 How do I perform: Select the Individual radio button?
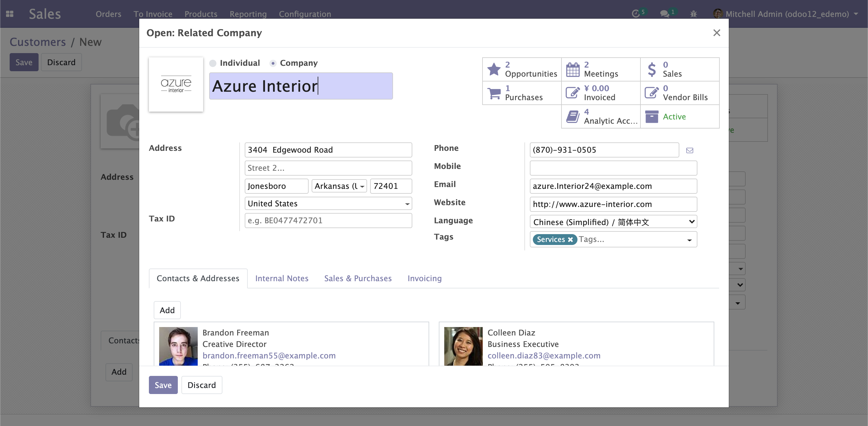point(212,62)
